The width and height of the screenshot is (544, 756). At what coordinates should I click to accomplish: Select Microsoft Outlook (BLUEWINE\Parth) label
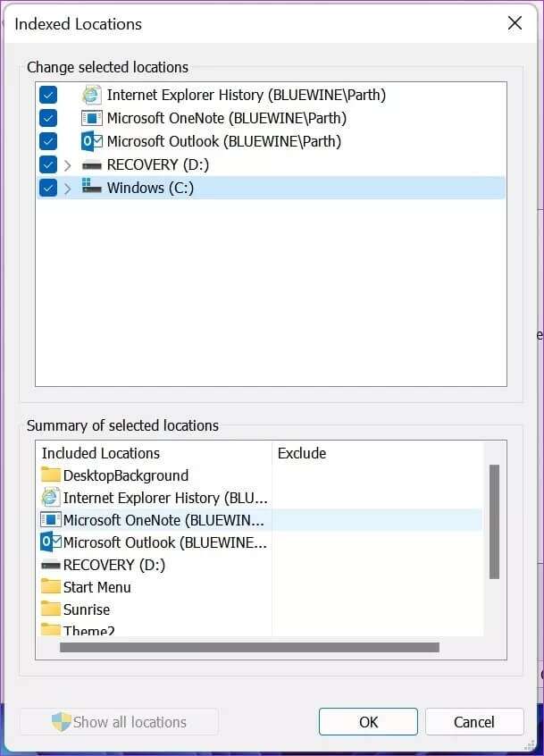coord(224,141)
